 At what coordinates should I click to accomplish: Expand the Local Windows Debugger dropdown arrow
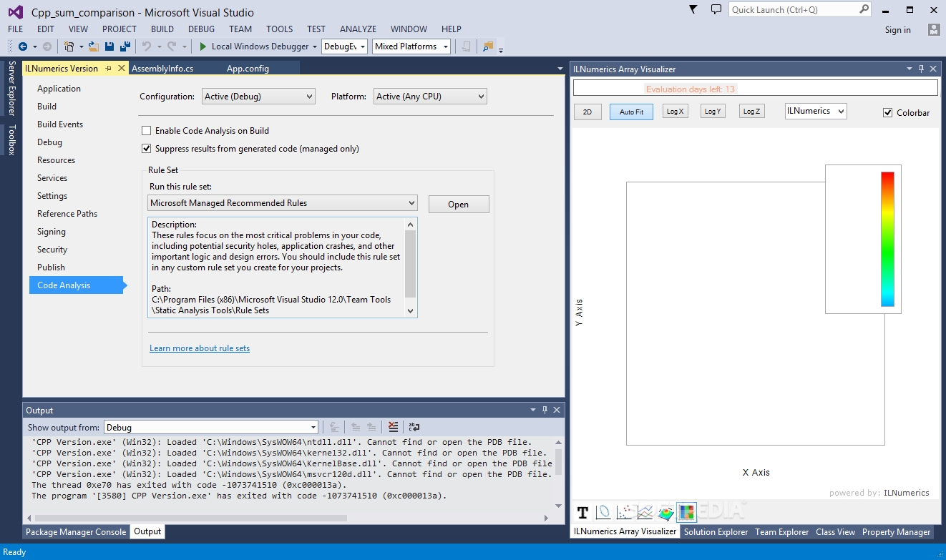315,46
